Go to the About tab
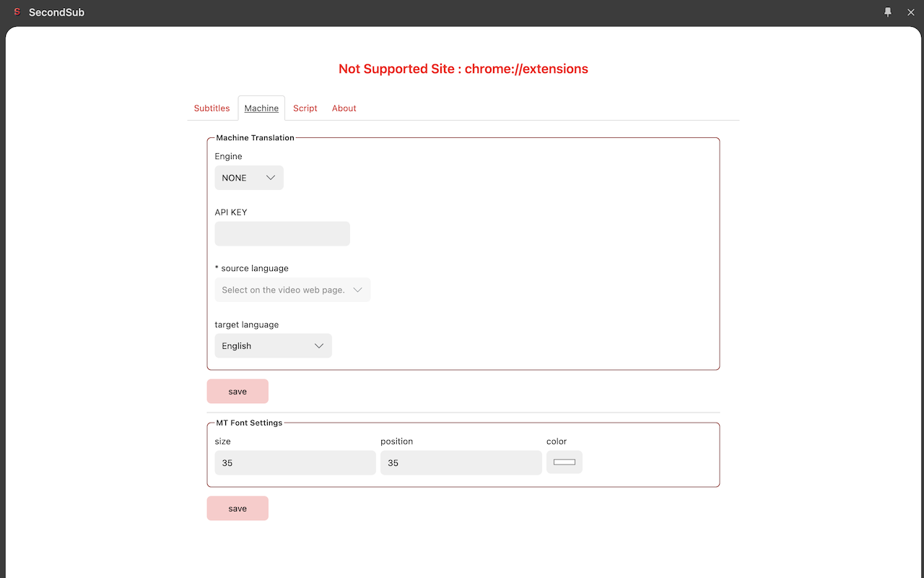Screen dimensions: 924x578 click(344, 108)
